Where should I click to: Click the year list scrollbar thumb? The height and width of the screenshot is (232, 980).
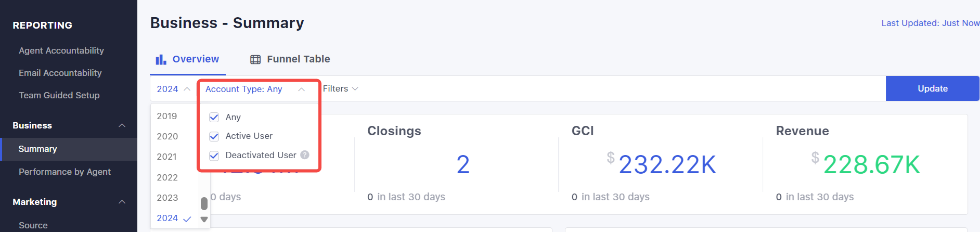tap(204, 203)
